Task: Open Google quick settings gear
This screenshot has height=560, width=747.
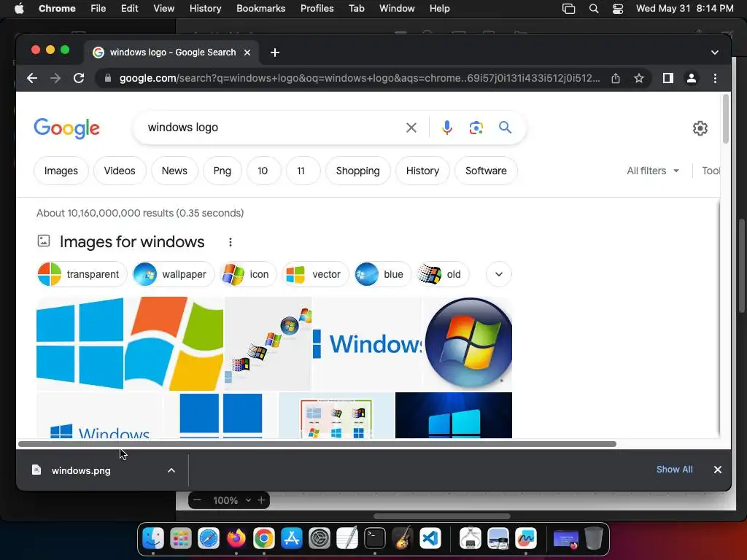Action: click(700, 128)
